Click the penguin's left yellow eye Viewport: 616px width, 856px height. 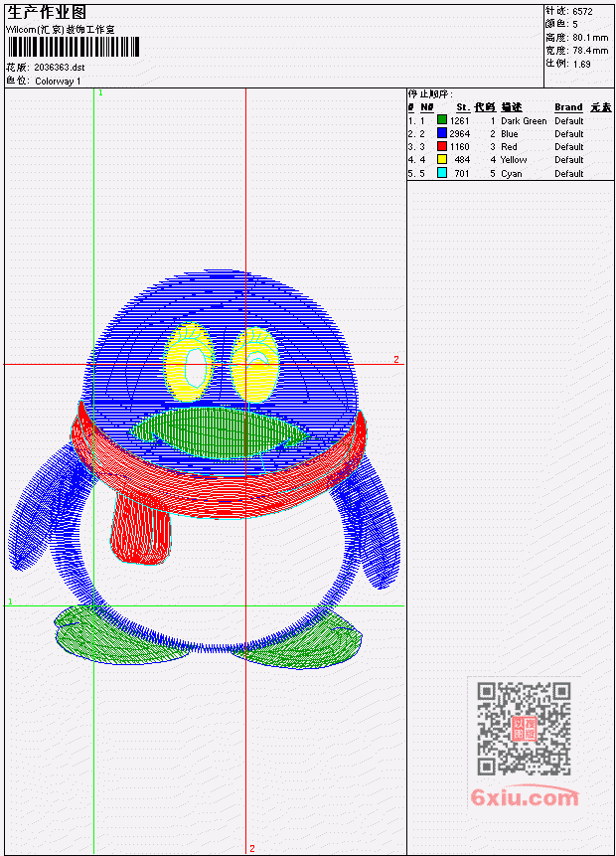point(189,363)
